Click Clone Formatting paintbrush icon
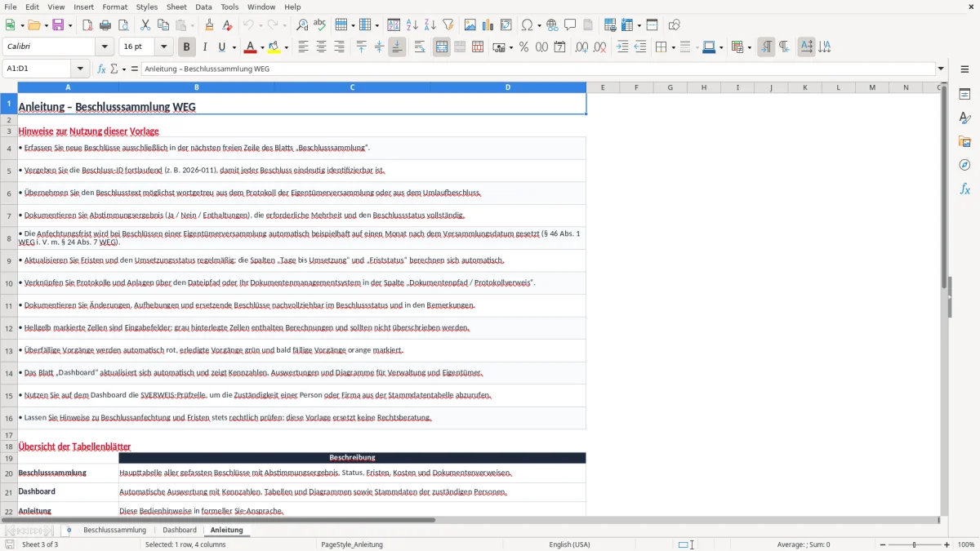Screen dimensions: 980x551 (x=209, y=25)
